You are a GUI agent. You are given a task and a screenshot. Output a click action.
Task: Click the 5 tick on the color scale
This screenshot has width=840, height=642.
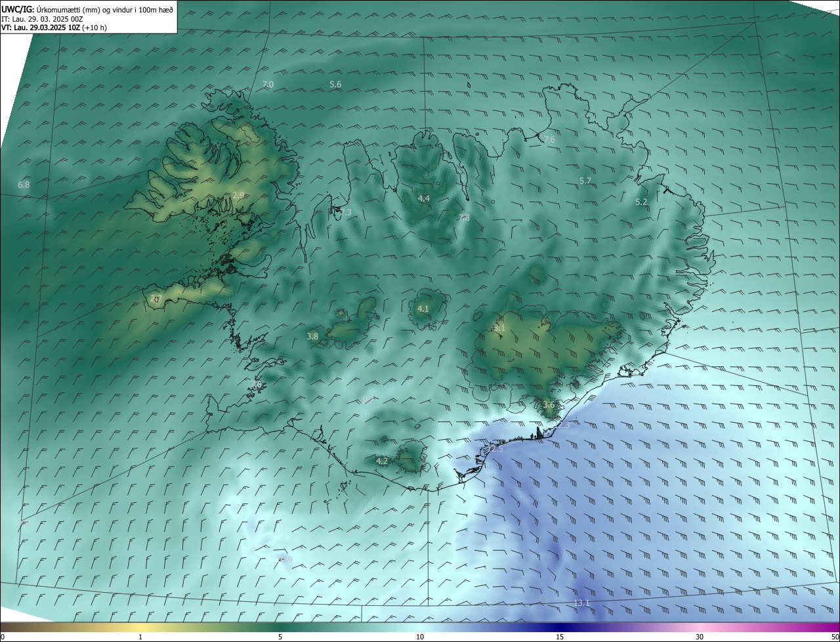280,637
